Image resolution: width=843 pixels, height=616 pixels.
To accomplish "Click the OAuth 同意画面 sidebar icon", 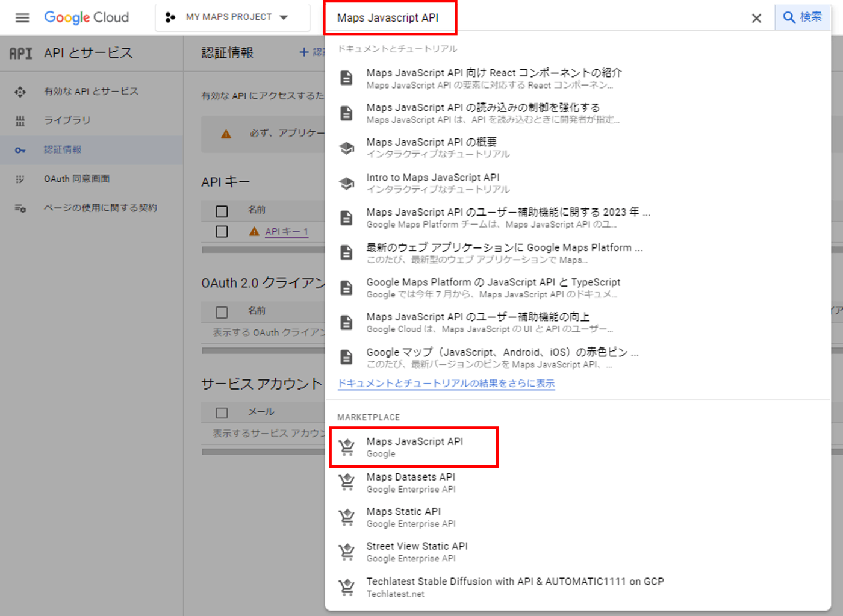I will tap(20, 179).
